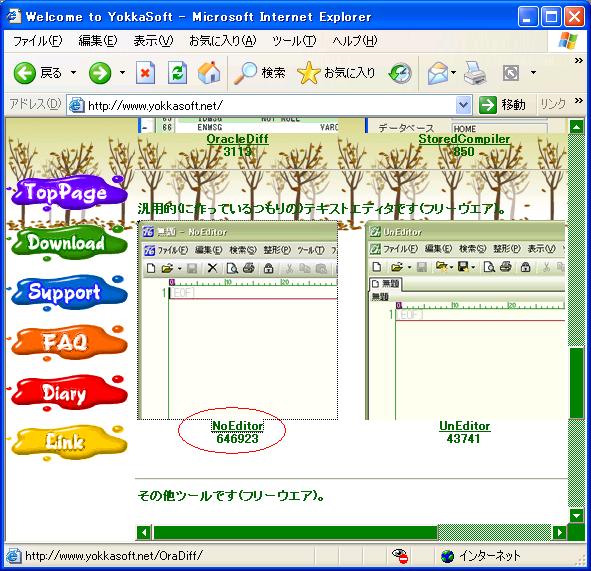The image size is (591, 571).
Task: Click the text その他ツールです(フリーウエア)。
Action: 231,495
